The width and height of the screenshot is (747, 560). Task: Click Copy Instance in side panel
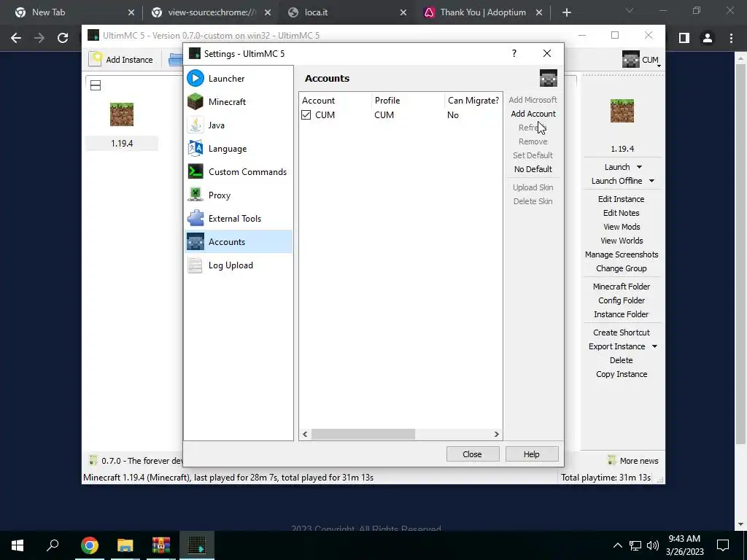[622, 374]
